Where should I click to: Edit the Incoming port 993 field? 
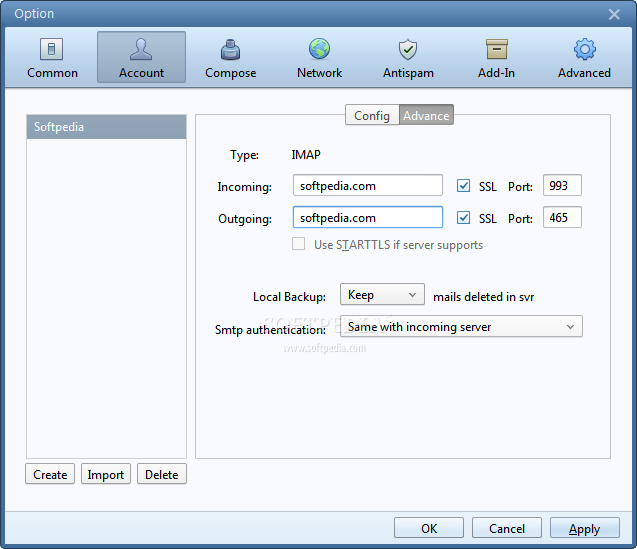pos(562,185)
